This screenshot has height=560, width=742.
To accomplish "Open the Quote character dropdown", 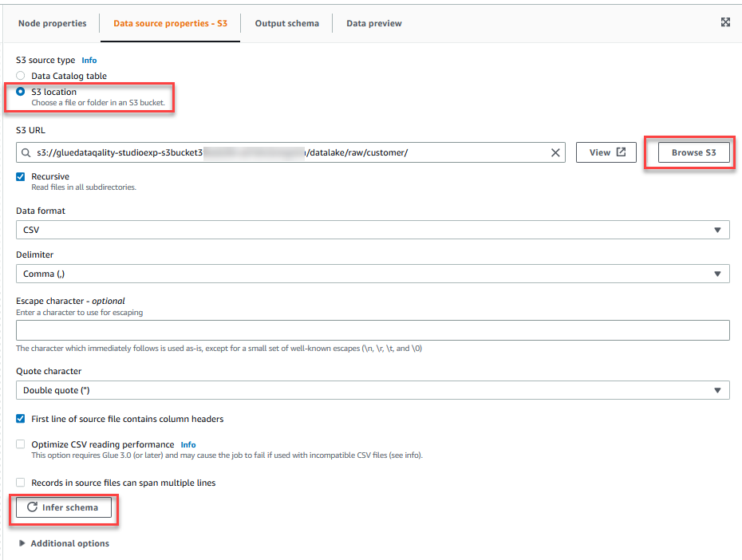I will [373, 390].
